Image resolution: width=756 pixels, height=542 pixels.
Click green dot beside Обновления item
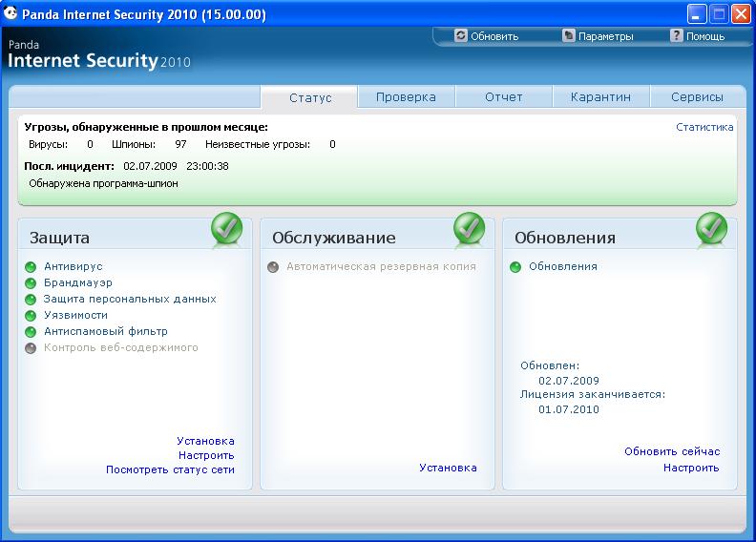pyautogui.click(x=515, y=267)
